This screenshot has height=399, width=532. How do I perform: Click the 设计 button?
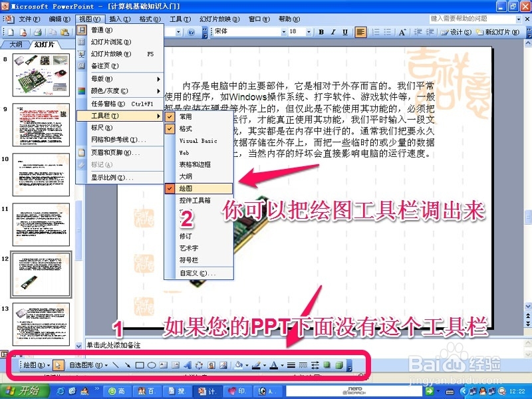tap(456, 32)
